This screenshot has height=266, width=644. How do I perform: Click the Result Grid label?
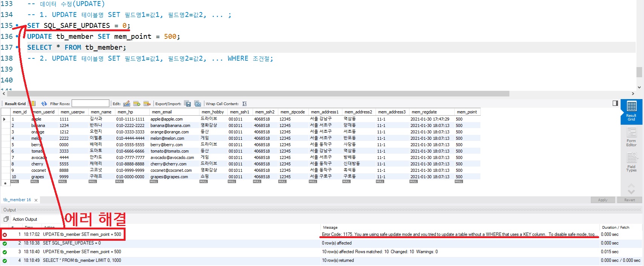click(15, 104)
